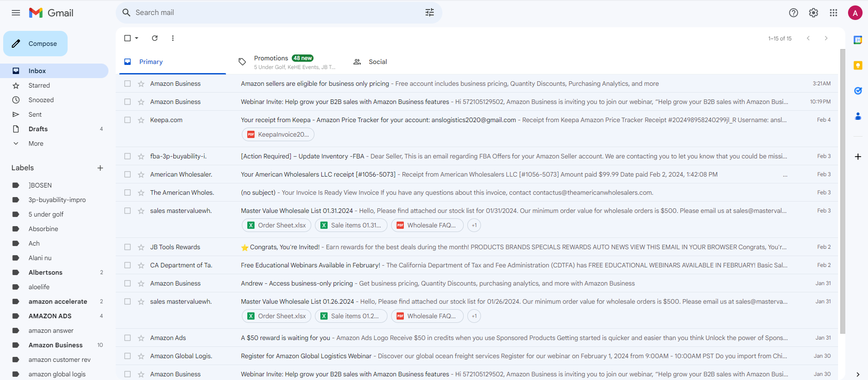Image resolution: width=868 pixels, height=380 pixels.
Task: Open Settings gear icon
Action: click(814, 13)
